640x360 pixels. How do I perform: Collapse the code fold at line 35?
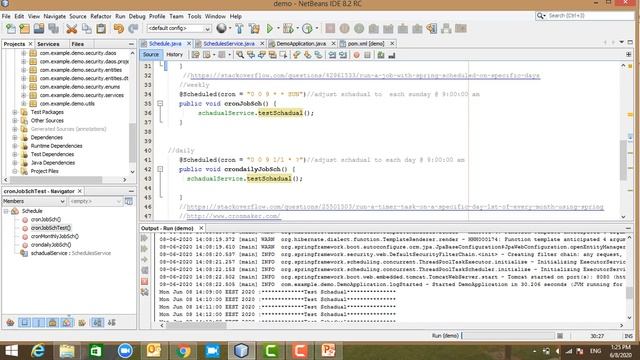tap(160, 104)
